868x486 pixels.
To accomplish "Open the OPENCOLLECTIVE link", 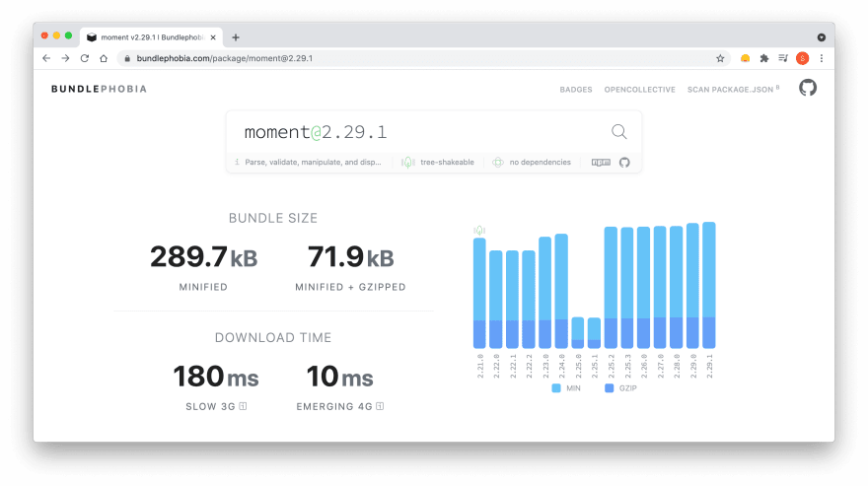I will click(639, 89).
